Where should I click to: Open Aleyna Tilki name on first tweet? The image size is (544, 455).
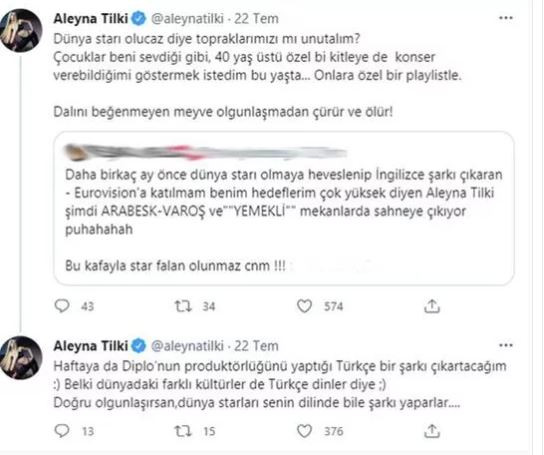[91, 18]
